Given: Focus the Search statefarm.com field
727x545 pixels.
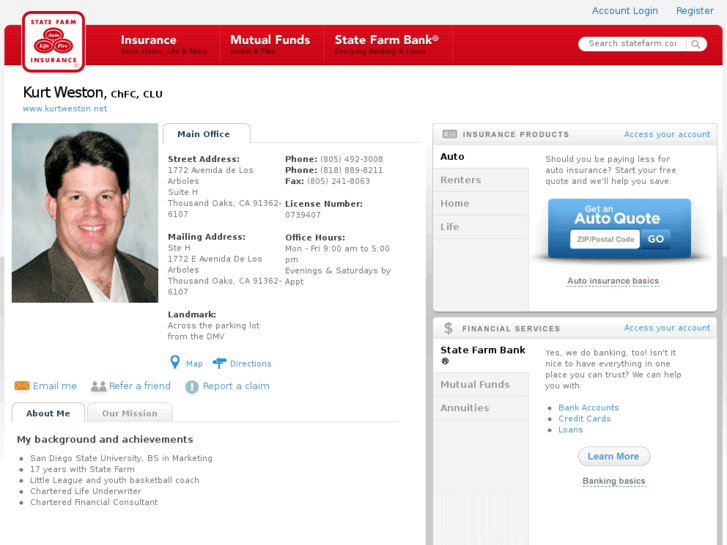Looking at the screenshot, I should pos(632,44).
